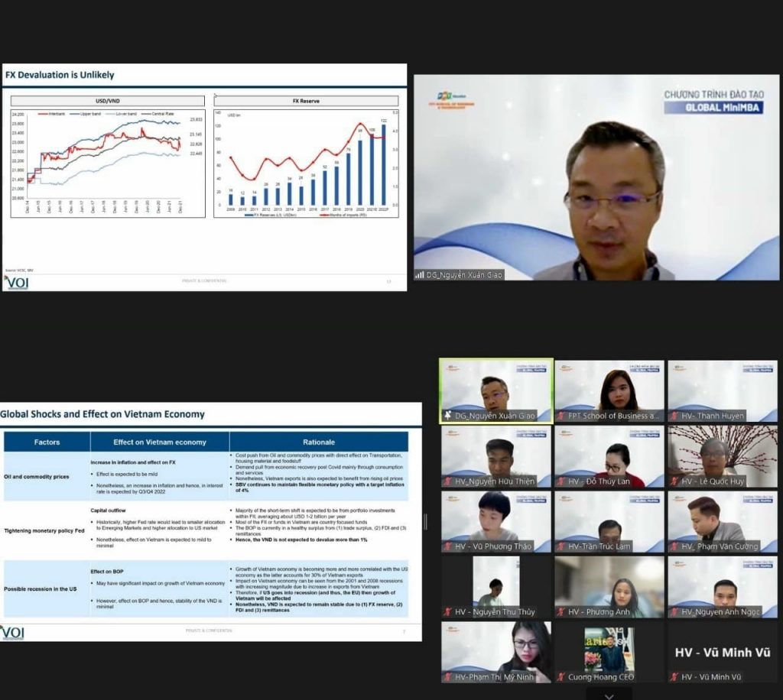Click muted mic icon beside HV-Trần Trúc Lam

[x=560, y=546]
